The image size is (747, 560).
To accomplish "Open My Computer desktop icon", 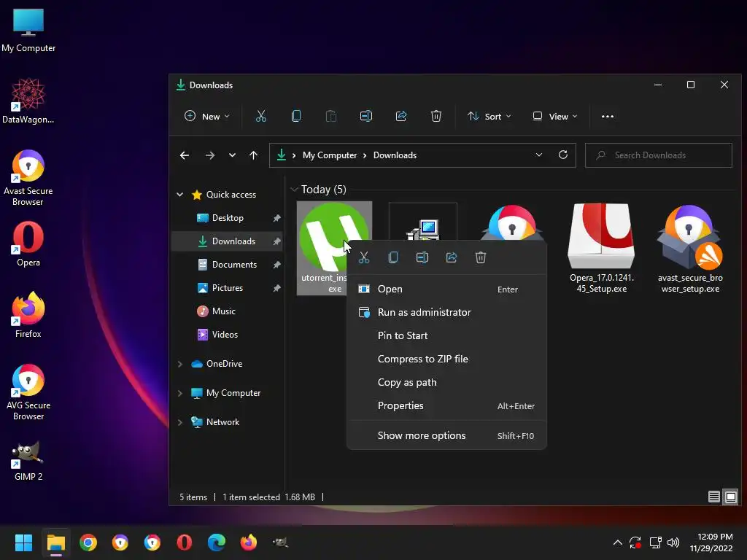I will click(28, 31).
